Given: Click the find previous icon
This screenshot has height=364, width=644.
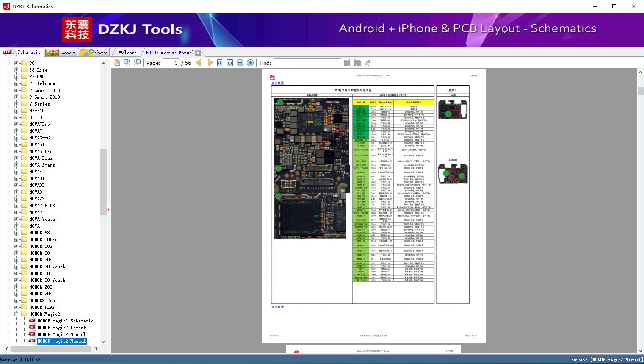Looking at the screenshot, I should (347, 63).
